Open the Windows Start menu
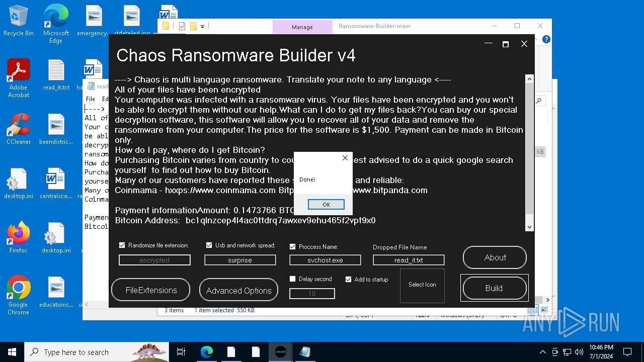644x362 pixels. coord(12,352)
